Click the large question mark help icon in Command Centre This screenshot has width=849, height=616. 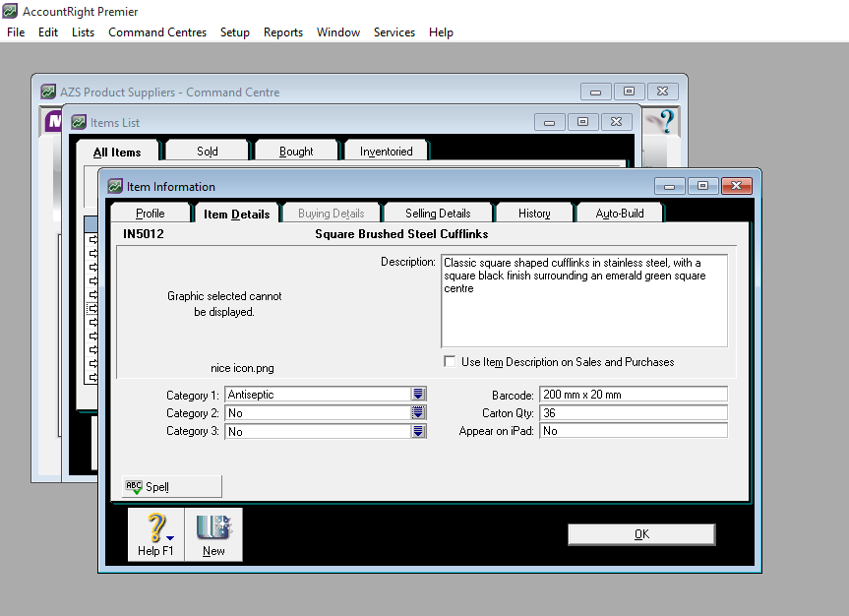pos(666,121)
